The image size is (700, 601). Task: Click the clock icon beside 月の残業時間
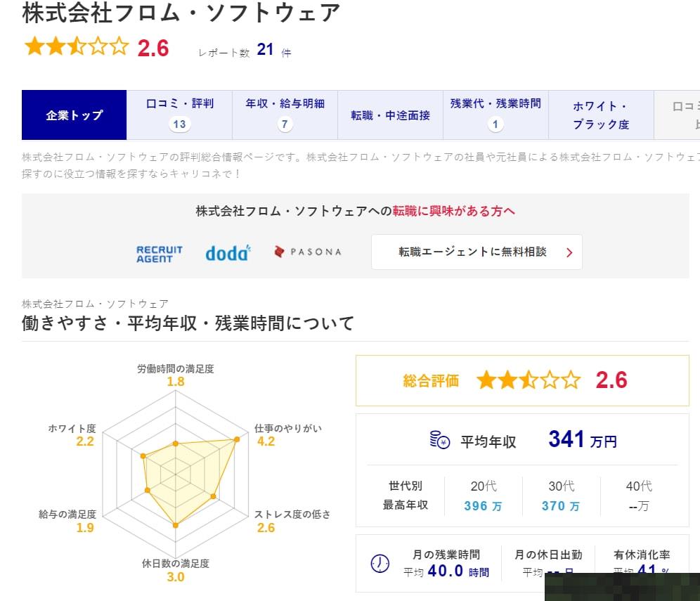(380, 564)
